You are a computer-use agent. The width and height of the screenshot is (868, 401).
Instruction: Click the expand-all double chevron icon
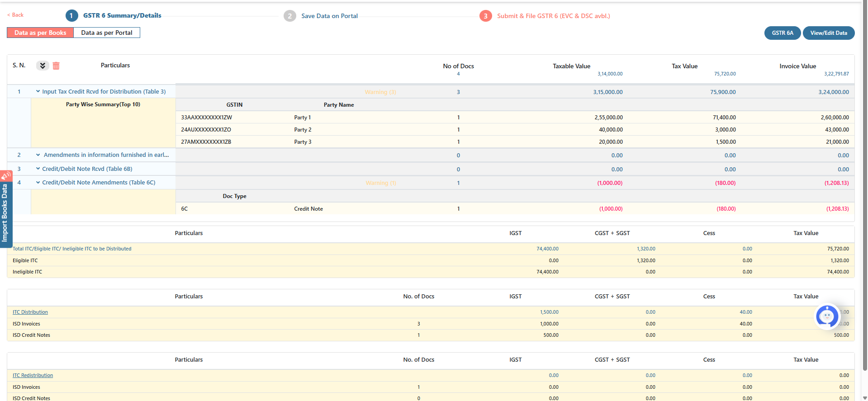pyautogui.click(x=43, y=66)
